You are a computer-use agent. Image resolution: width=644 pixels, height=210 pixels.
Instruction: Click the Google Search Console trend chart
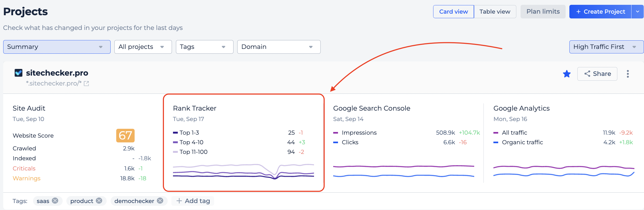[404, 171]
